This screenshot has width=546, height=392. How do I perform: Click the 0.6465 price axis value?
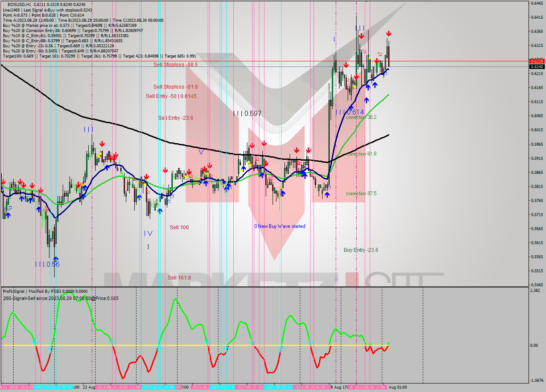click(537, 3)
